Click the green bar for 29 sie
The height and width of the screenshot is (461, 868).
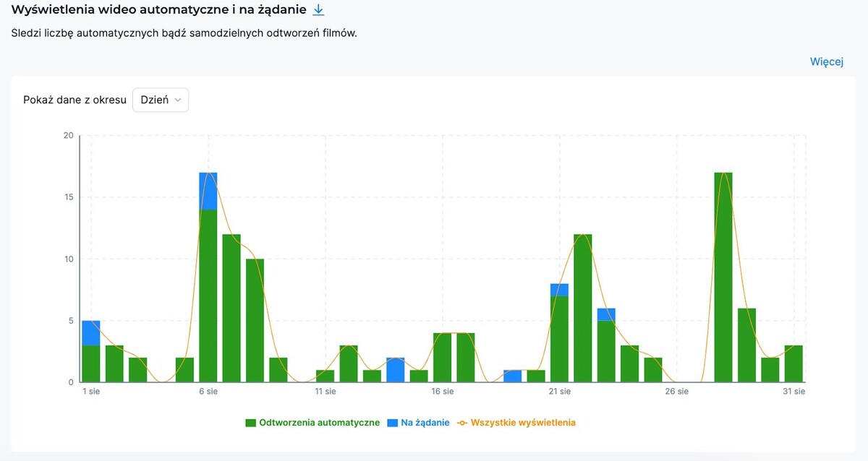click(x=746, y=345)
